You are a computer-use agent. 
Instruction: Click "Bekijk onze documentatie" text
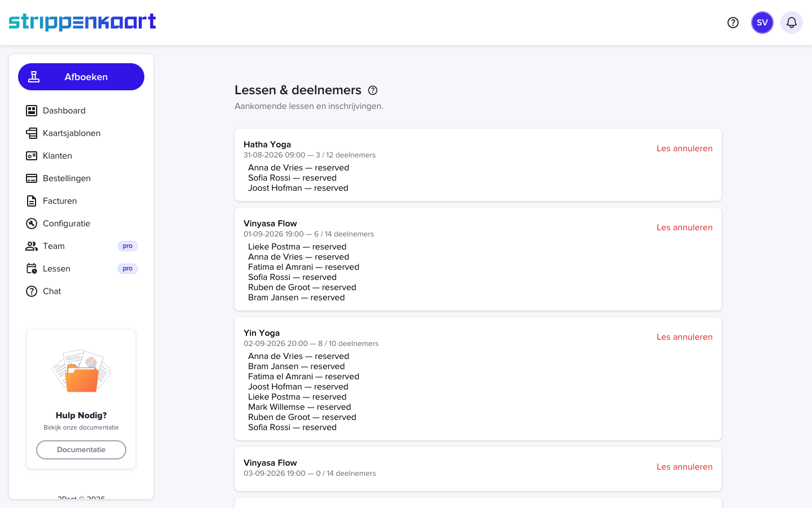pos(81,427)
